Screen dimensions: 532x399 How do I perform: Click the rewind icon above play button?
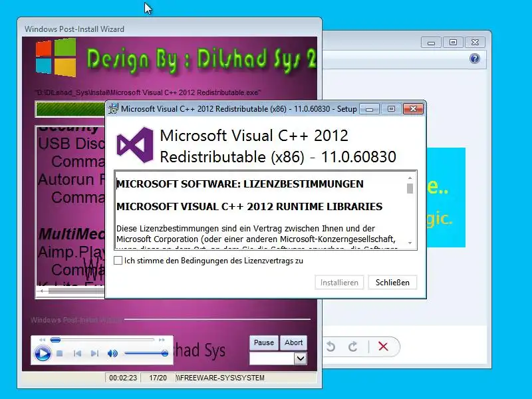42,340
